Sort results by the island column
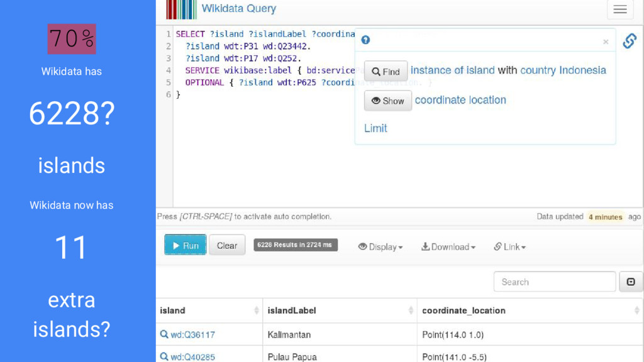This screenshot has height=362, width=644. click(209, 310)
